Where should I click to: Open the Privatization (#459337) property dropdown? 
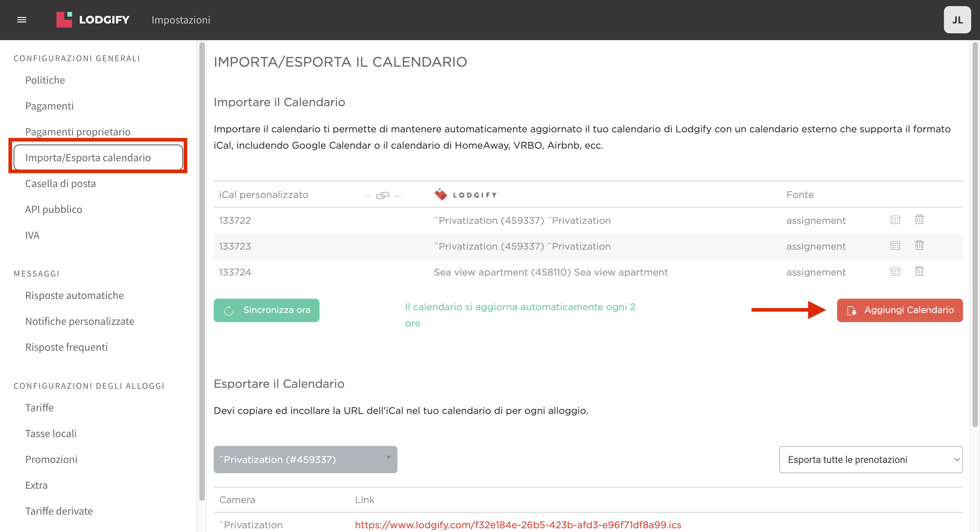point(305,459)
